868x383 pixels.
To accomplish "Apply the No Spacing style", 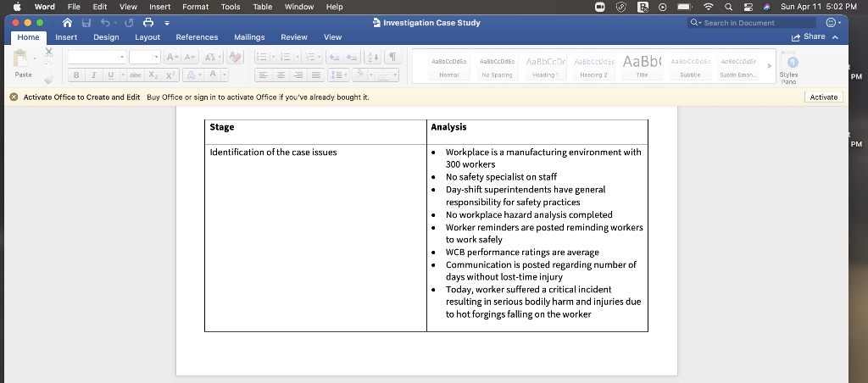I will (497, 66).
